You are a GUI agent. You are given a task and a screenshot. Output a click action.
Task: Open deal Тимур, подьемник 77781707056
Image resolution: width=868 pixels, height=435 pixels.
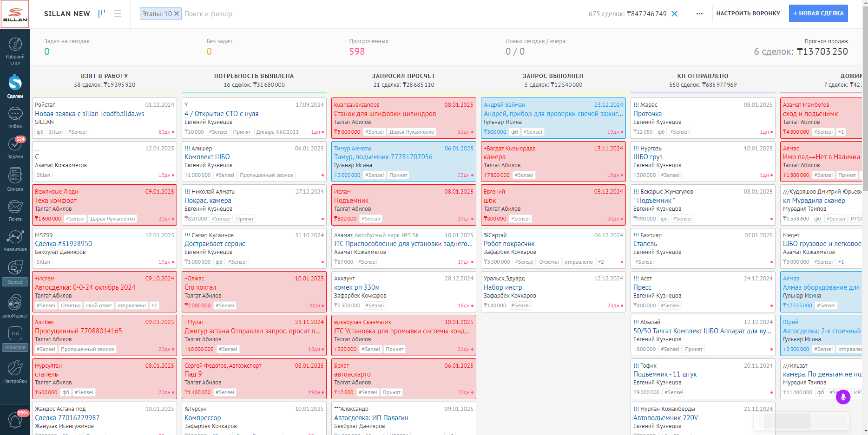pos(383,157)
